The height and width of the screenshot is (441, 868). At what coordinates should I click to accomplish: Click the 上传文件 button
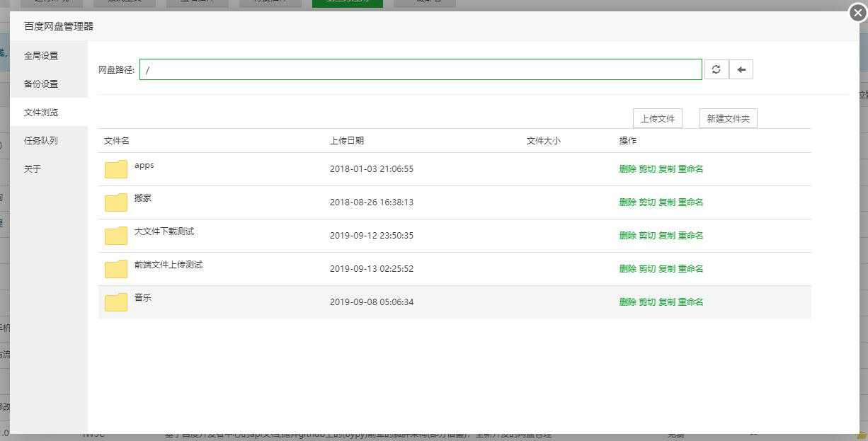point(658,118)
